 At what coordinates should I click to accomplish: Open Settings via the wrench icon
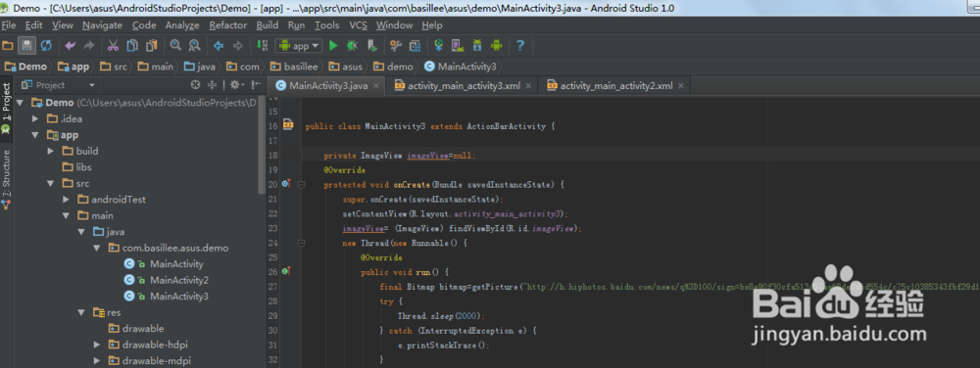[396, 46]
